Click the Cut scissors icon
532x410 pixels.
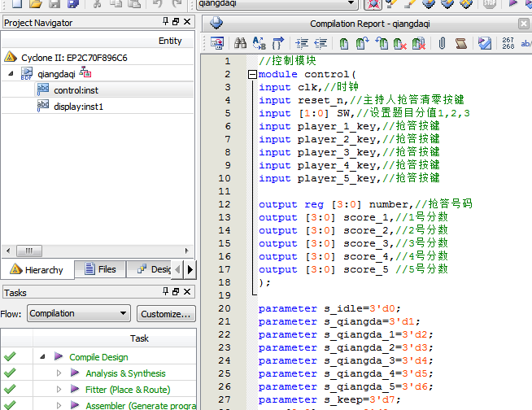click(x=96, y=4)
